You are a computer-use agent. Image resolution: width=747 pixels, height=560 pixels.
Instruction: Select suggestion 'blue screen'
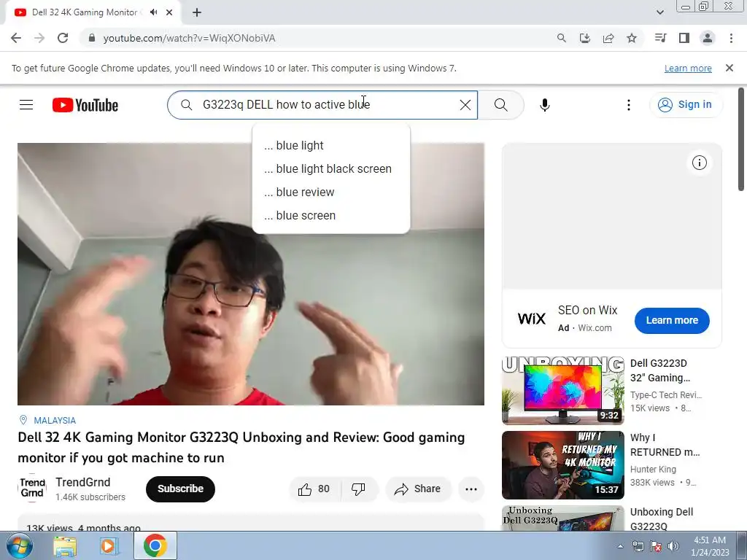click(x=331, y=215)
